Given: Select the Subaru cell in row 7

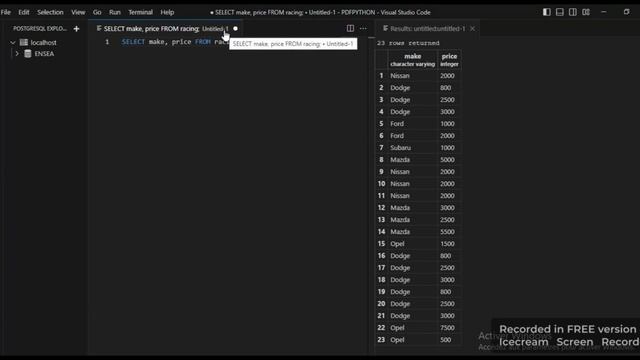Looking at the screenshot, I should tap(412, 148).
